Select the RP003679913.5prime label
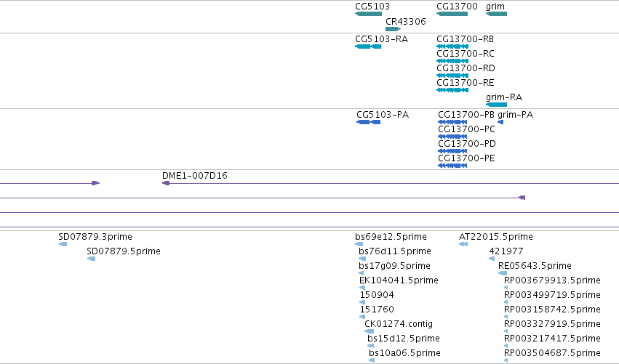Screen dimensions: 619x364 tap(552, 280)
